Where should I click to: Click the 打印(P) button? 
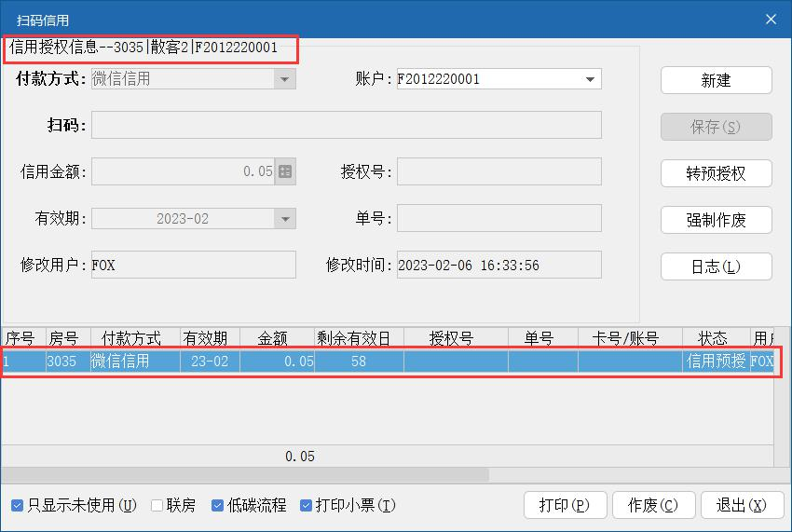[565, 505]
